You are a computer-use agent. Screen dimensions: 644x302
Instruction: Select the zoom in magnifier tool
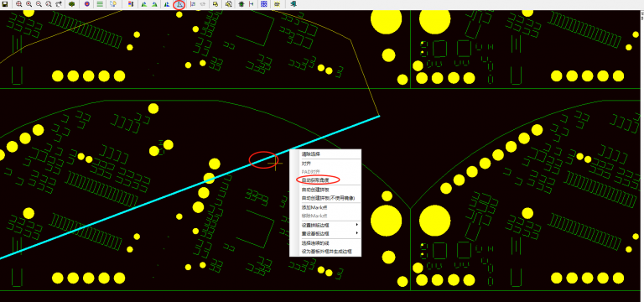click(x=29, y=4)
